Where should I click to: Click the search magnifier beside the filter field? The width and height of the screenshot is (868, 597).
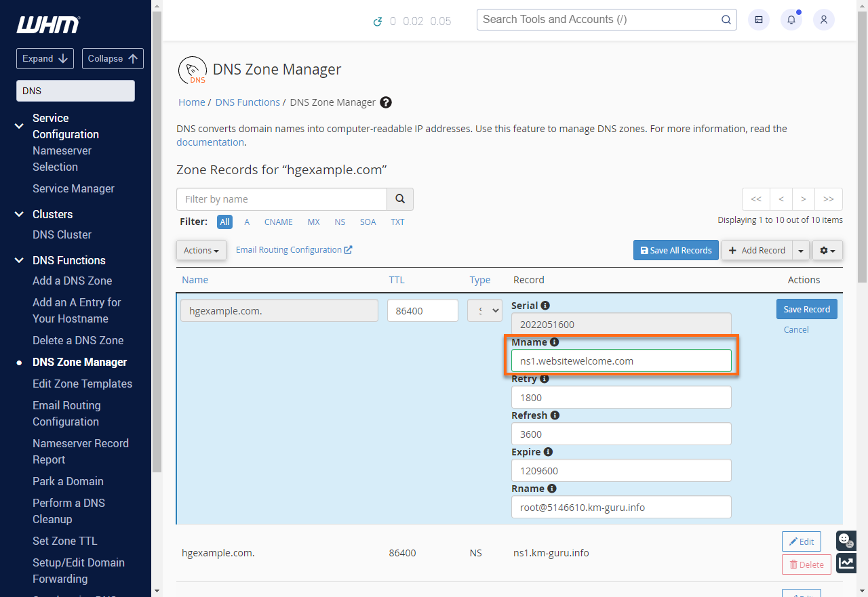coord(400,199)
